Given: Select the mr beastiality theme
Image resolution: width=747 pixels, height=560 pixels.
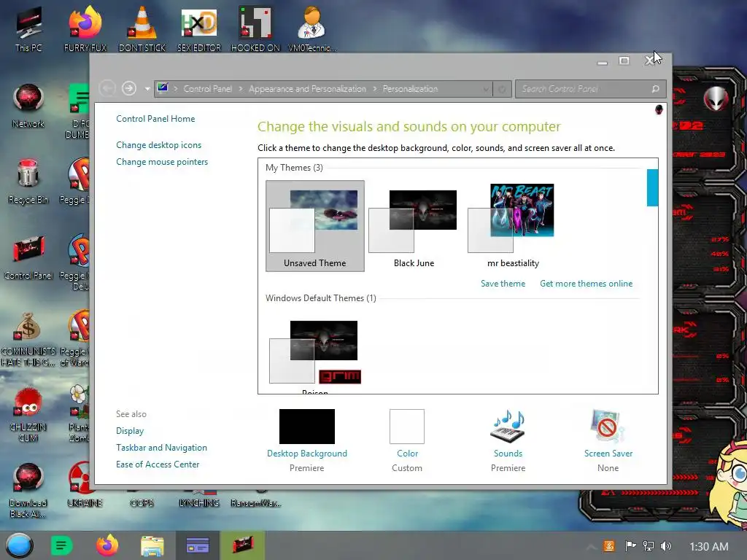Looking at the screenshot, I should pos(513,226).
